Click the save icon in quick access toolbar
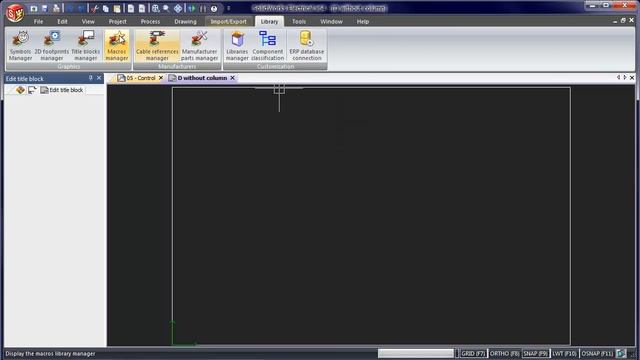Screen dimensions: 640x360 (x=45, y=8)
